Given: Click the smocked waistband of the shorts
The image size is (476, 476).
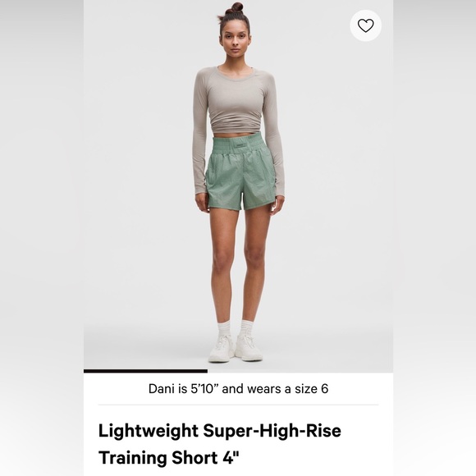Looking at the screenshot, I should point(240,146).
